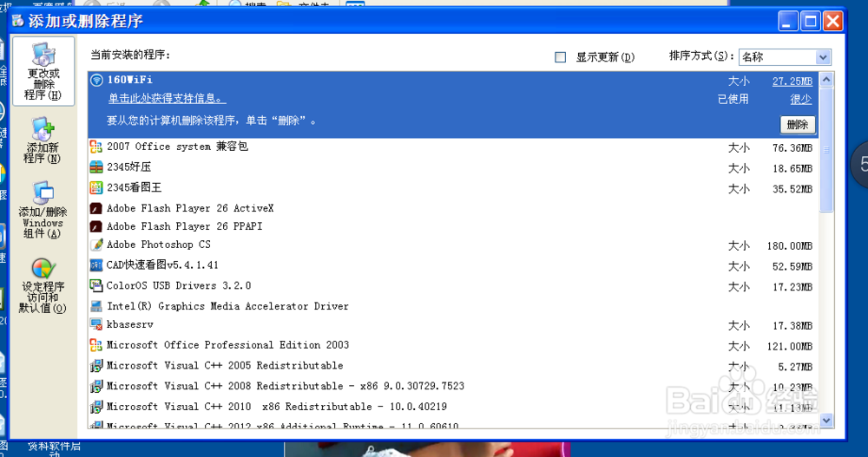The image size is (868, 457).
Task: Click the CAD快速看图 program icon
Action: coord(96,265)
